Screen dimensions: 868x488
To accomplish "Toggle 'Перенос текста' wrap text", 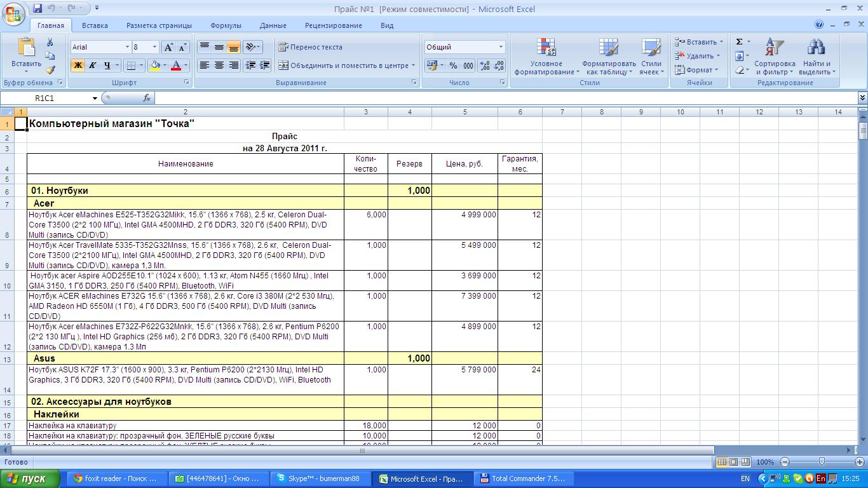I will [x=310, y=47].
